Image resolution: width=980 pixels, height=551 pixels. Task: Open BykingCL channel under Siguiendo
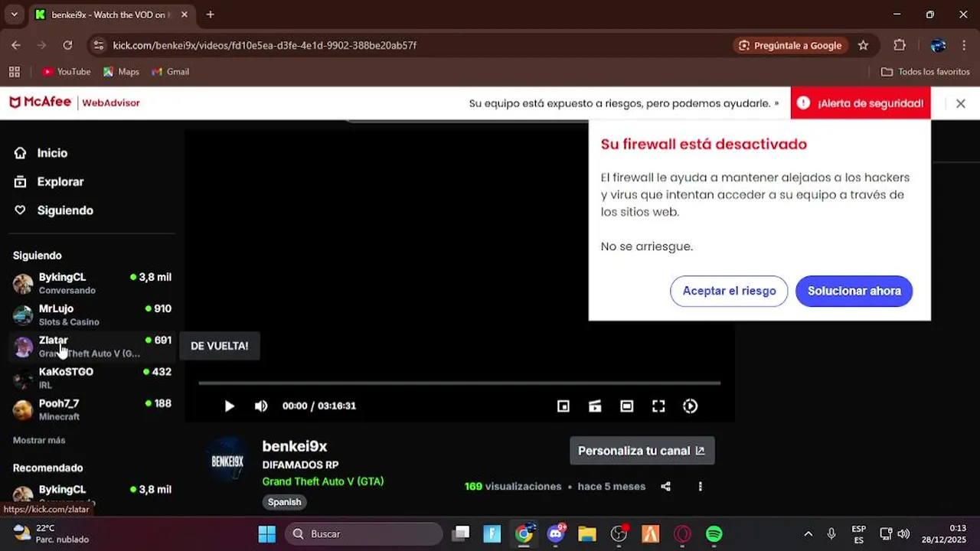coord(92,283)
